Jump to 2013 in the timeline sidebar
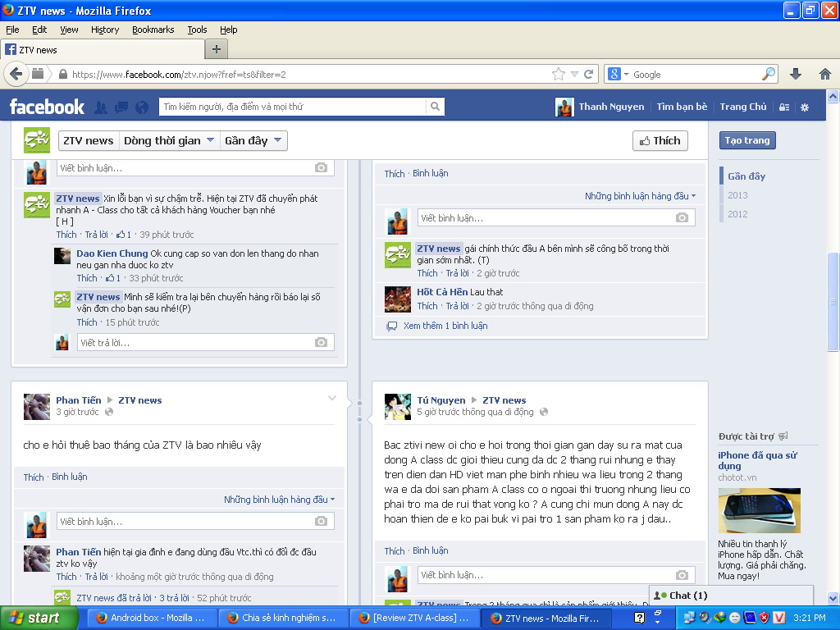The image size is (840, 630). pyautogui.click(x=737, y=195)
